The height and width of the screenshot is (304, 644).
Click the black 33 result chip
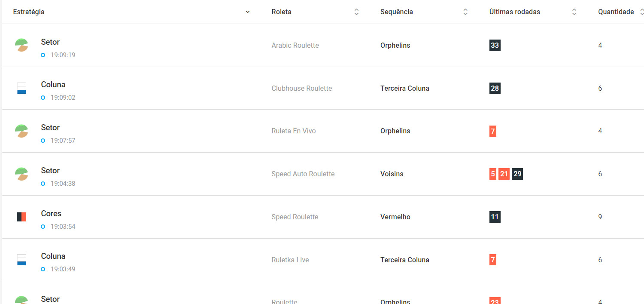click(x=495, y=45)
